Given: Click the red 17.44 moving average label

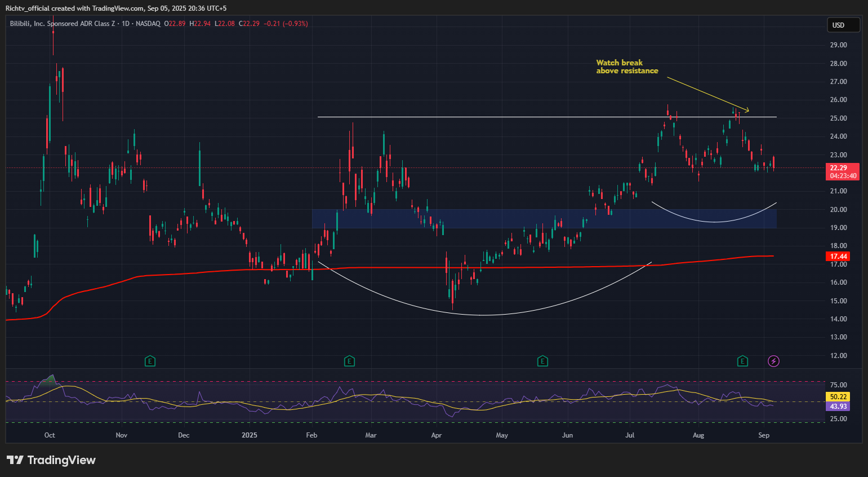Looking at the screenshot, I should 838,257.
